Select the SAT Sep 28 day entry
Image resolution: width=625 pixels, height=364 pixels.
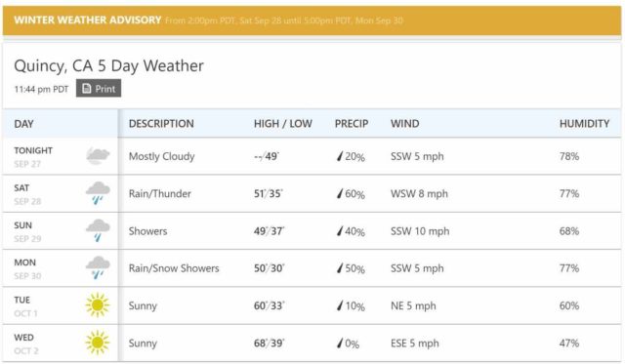[x=27, y=194]
